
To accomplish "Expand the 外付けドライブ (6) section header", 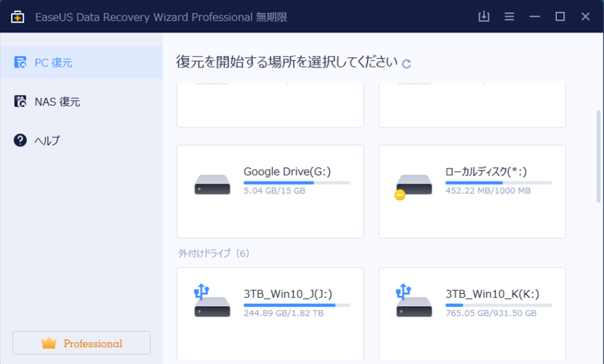I will (x=212, y=252).
